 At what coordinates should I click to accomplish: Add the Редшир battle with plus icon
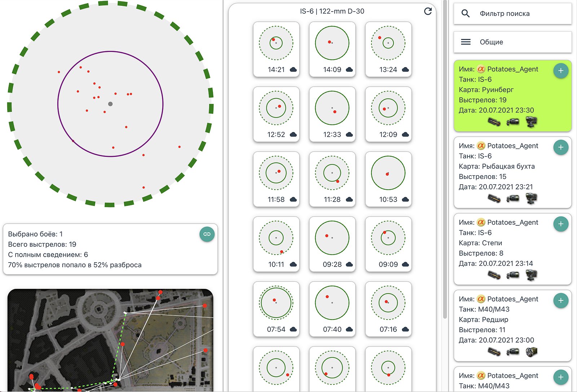click(560, 300)
